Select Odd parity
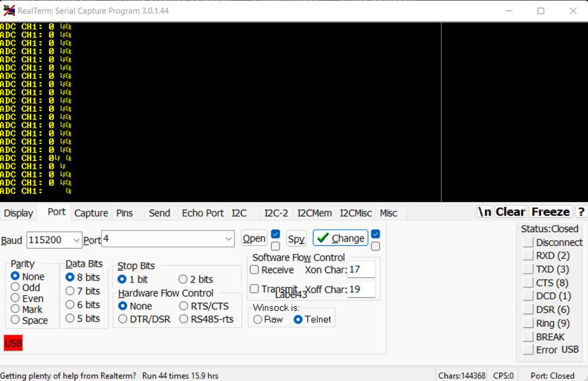 click(25, 288)
